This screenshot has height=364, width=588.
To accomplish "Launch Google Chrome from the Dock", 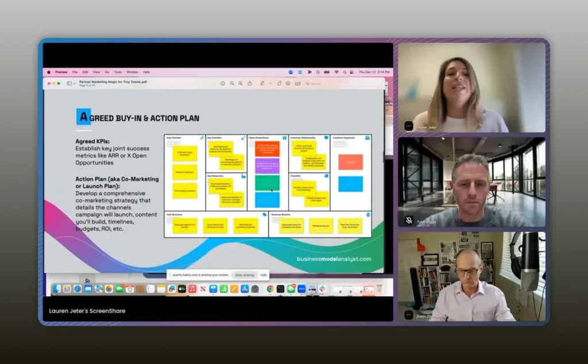I will tap(270, 289).
